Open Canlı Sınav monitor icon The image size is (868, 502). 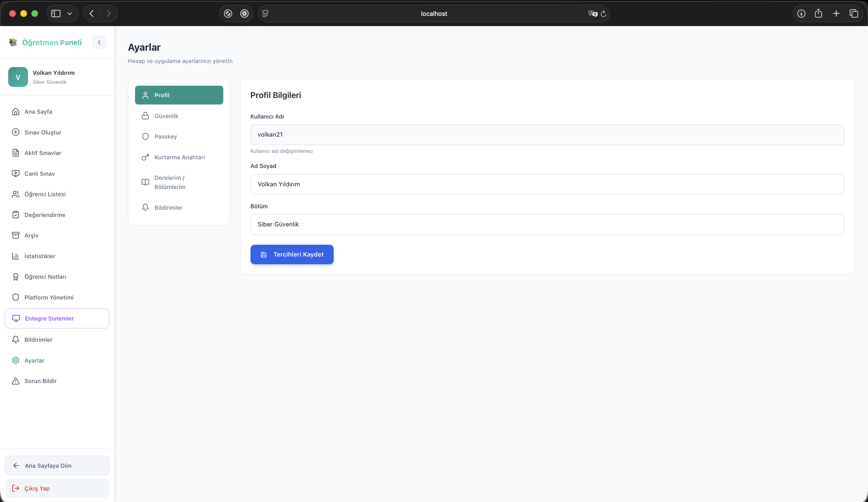15,174
